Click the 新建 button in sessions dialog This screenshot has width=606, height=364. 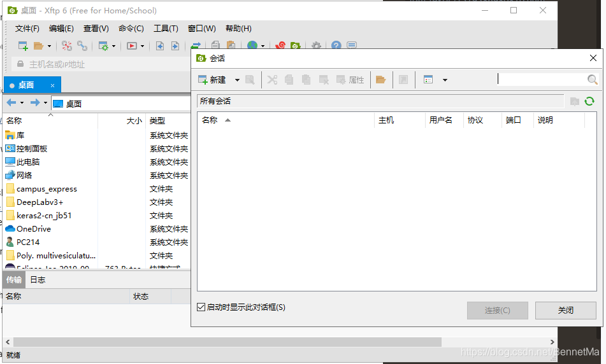click(212, 80)
